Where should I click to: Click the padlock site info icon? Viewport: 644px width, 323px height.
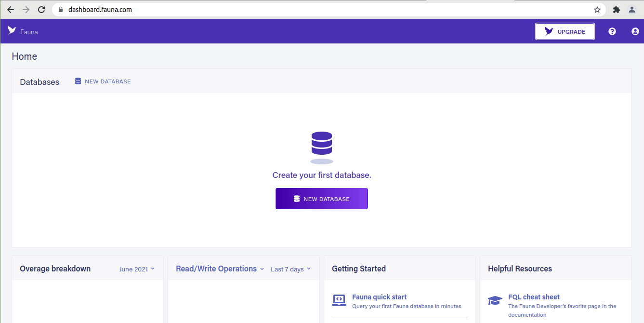[x=61, y=10]
